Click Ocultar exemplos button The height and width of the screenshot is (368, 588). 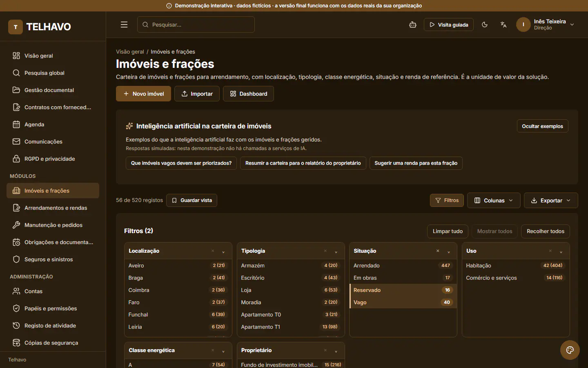(x=542, y=126)
